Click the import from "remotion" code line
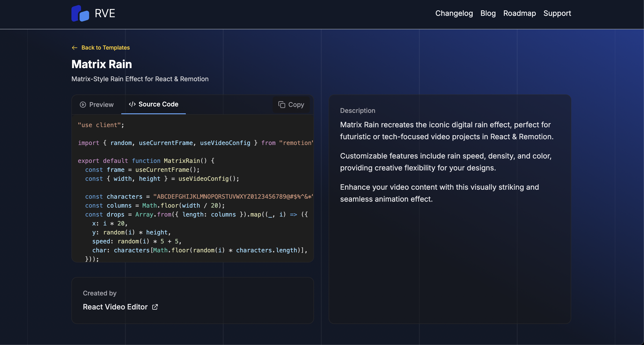The width and height of the screenshot is (644, 345). (195, 143)
